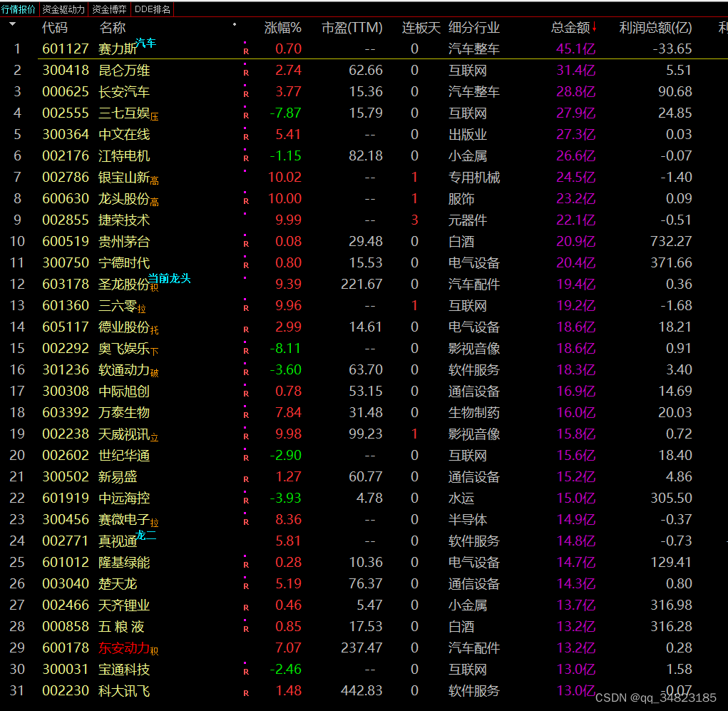Click the R icon in 贵州茅台 row

coord(246,244)
